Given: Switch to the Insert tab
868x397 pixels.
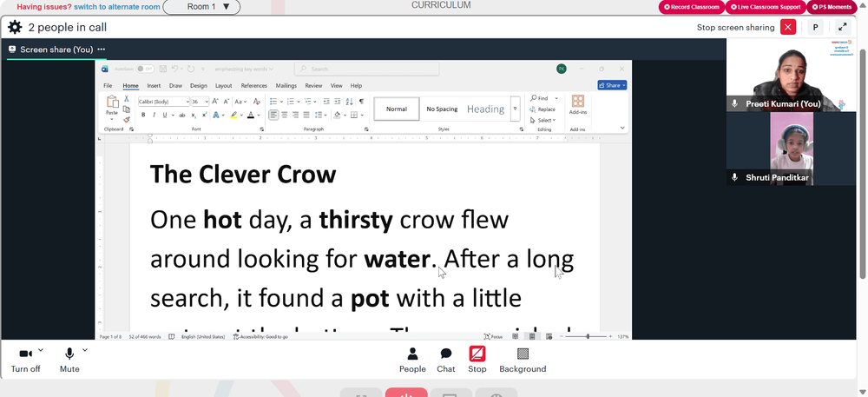Looking at the screenshot, I should 154,86.
